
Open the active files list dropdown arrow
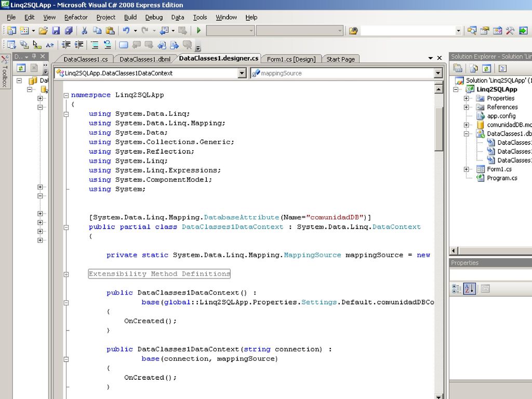(x=431, y=58)
